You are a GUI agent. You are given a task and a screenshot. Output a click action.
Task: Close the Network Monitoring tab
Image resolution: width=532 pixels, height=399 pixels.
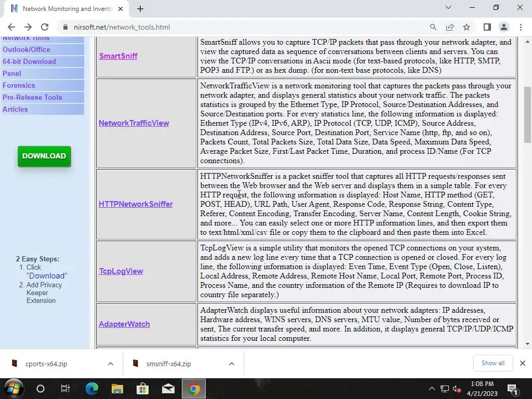pos(121,9)
